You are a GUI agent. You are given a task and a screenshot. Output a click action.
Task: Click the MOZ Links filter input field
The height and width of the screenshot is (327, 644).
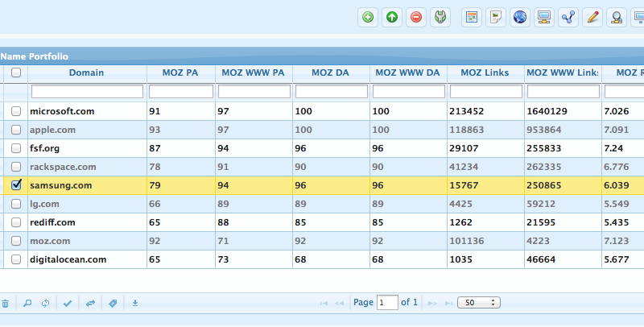pos(486,91)
